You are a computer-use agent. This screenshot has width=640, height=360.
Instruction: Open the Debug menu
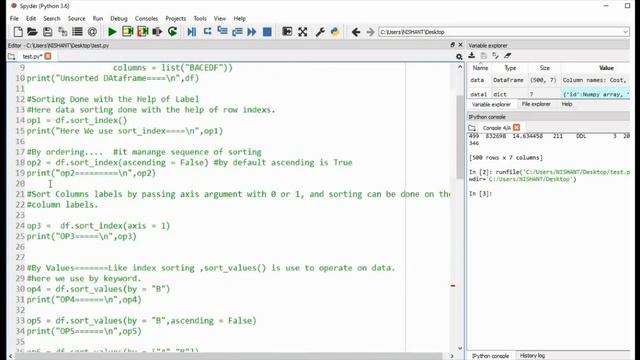tap(119, 18)
